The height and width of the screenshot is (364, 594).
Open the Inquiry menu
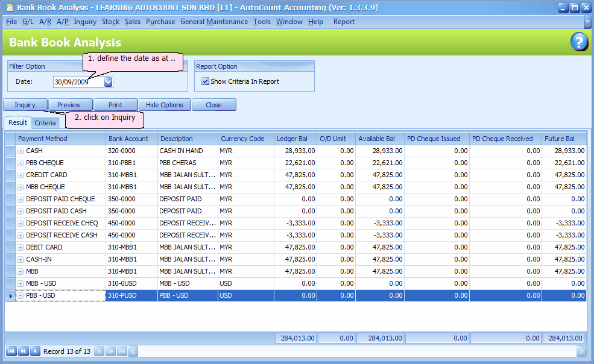pyautogui.click(x=85, y=22)
